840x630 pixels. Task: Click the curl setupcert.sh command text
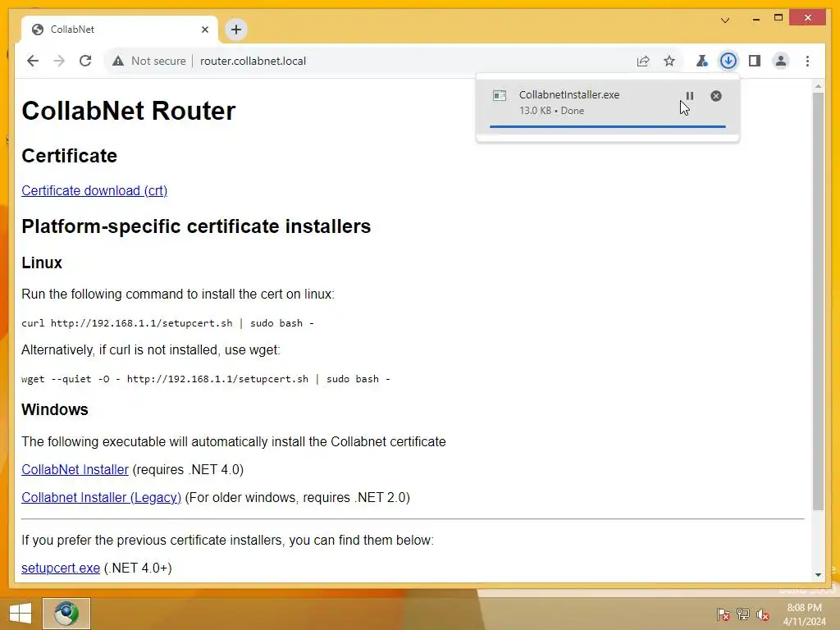coord(167,323)
